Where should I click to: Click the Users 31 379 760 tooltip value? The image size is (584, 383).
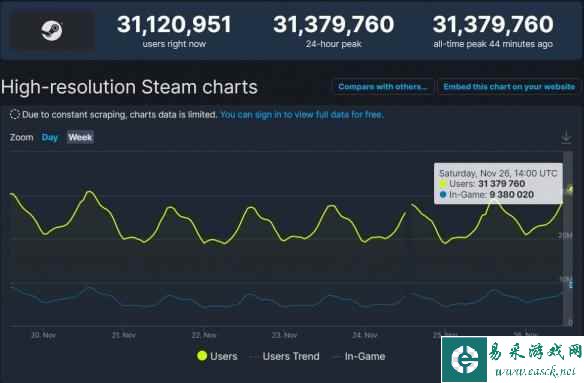501,184
